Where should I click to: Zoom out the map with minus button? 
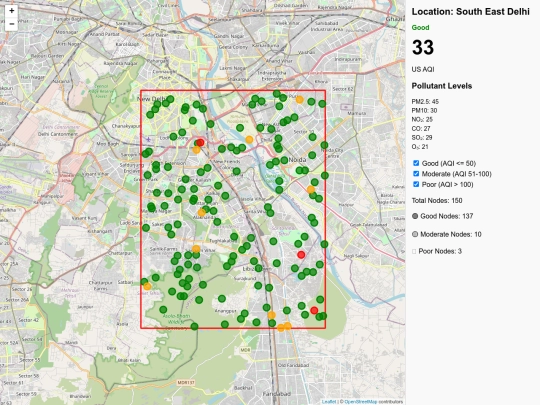(11, 24)
